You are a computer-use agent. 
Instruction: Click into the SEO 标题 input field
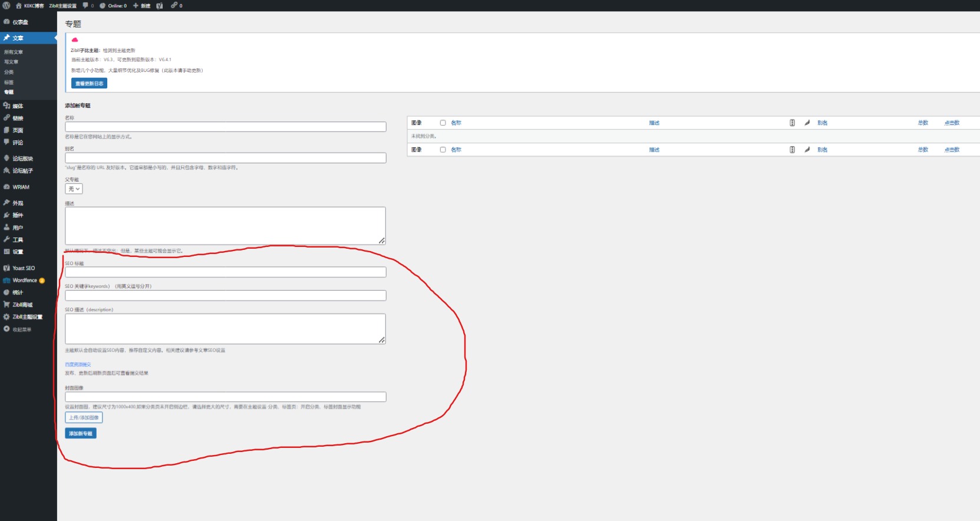(225, 272)
